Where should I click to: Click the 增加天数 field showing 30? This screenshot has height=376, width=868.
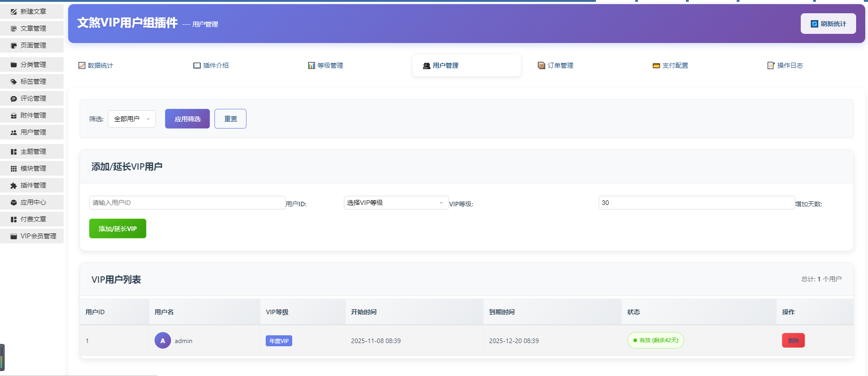point(696,203)
